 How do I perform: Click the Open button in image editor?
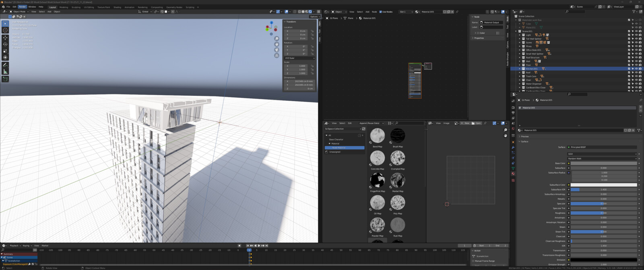click(x=477, y=123)
